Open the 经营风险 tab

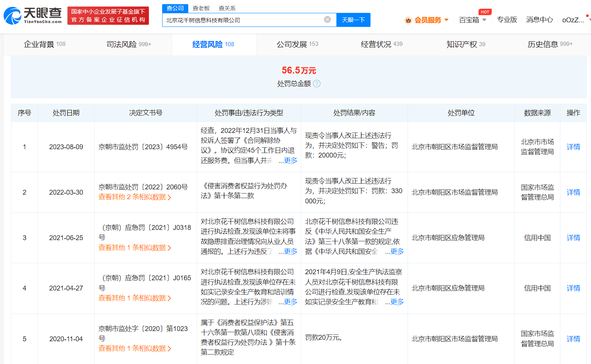[213, 44]
